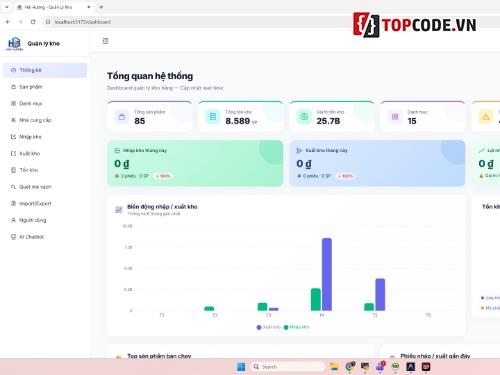Close the Hải Hương - Quản lý kho tab
Image resolution: width=500 pixels, height=375 pixels.
(x=89, y=7)
